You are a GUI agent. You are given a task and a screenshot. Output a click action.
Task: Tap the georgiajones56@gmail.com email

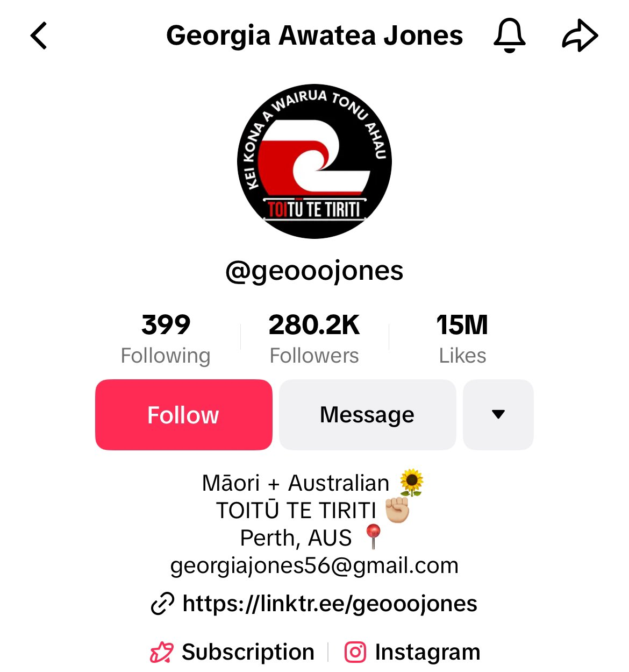[x=314, y=565]
